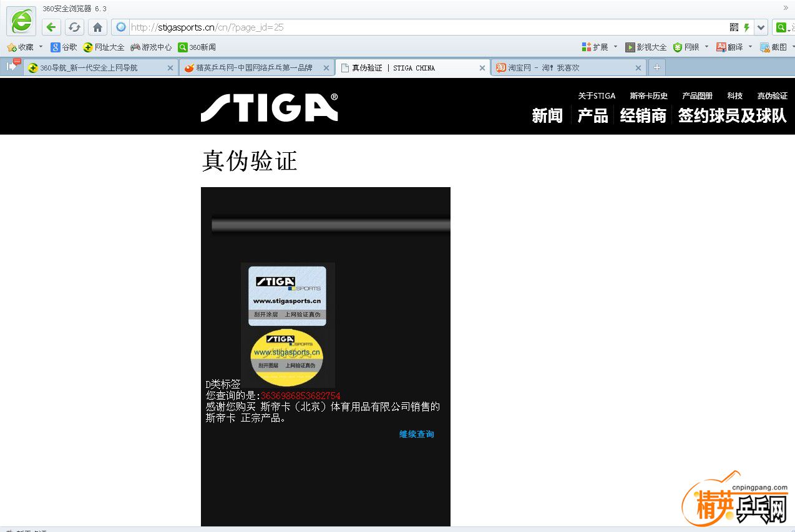Expand the 翻译 dropdown arrow
The height and width of the screenshot is (532, 795).
(751, 47)
